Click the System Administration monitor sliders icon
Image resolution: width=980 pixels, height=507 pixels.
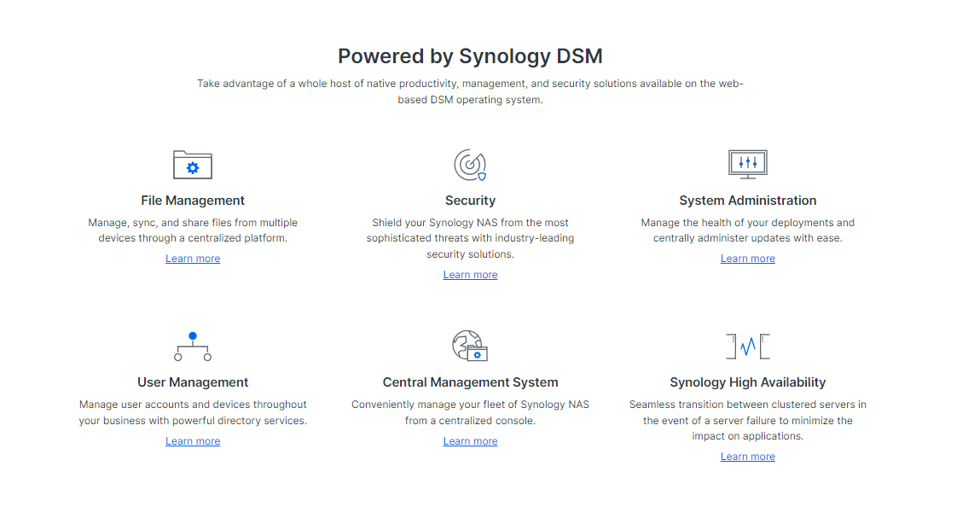coord(747,165)
